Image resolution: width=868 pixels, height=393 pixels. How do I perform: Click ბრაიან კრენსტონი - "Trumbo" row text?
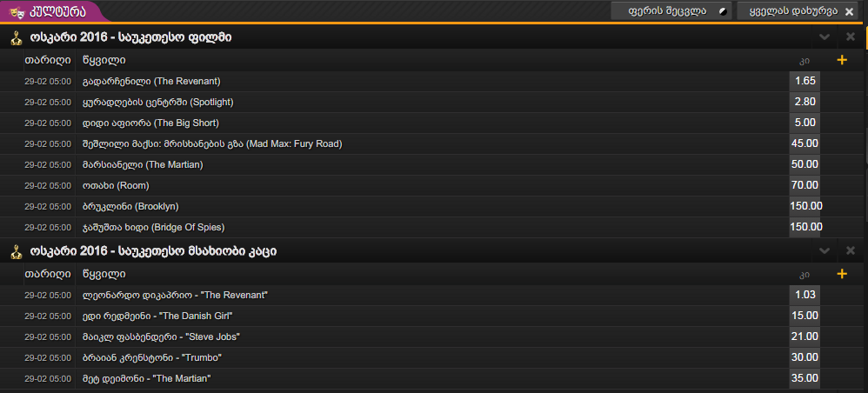[151, 358]
